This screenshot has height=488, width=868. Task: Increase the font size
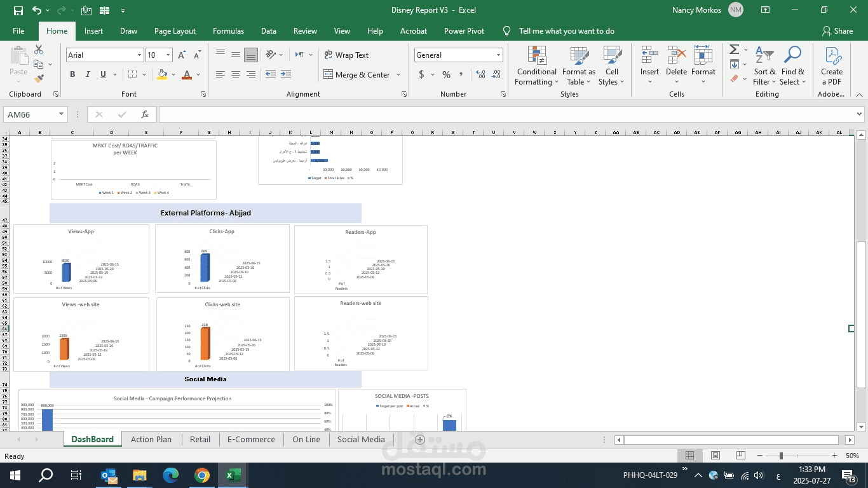(183, 55)
